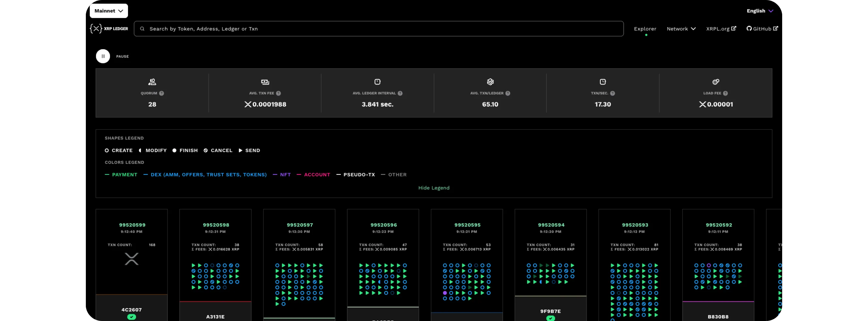Open ledger hash 9F9B7E
868x321 pixels.
pyautogui.click(x=550, y=311)
